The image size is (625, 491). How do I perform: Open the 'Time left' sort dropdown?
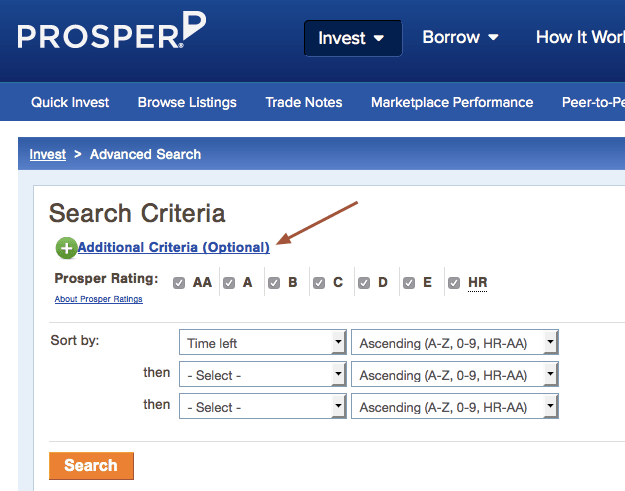(x=263, y=342)
